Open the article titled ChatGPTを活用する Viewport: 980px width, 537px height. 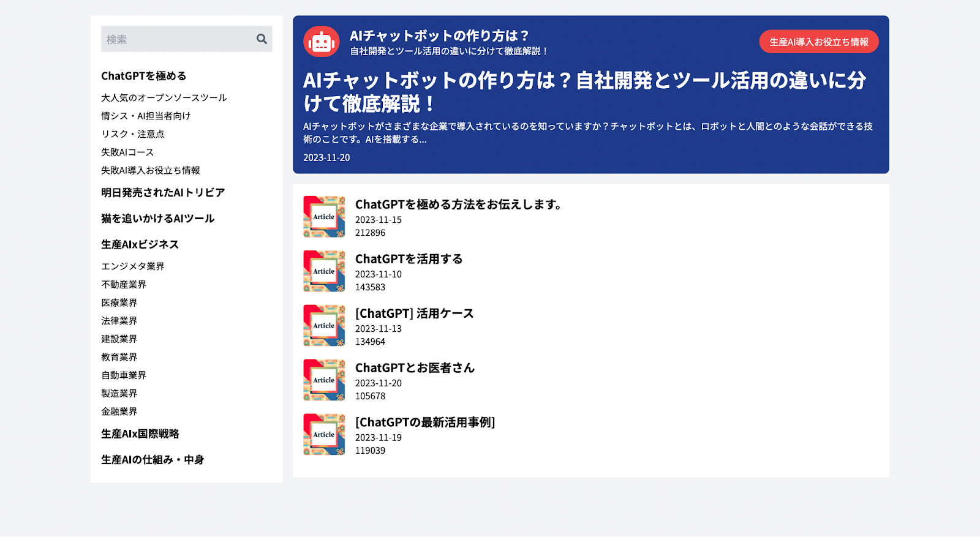409,259
